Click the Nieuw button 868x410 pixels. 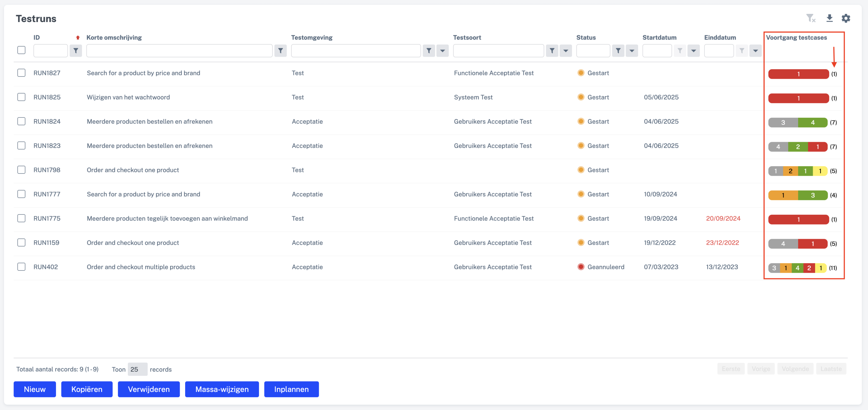coord(35,389)
